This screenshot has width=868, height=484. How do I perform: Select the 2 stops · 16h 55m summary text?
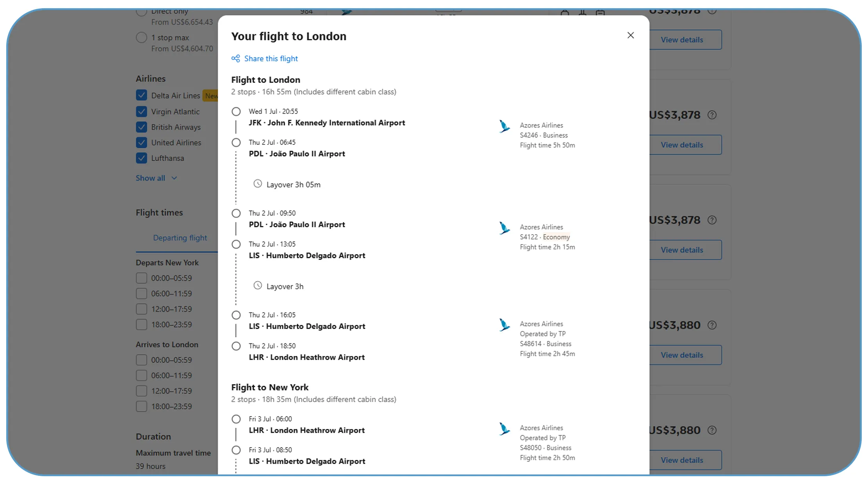pos(314,92)
